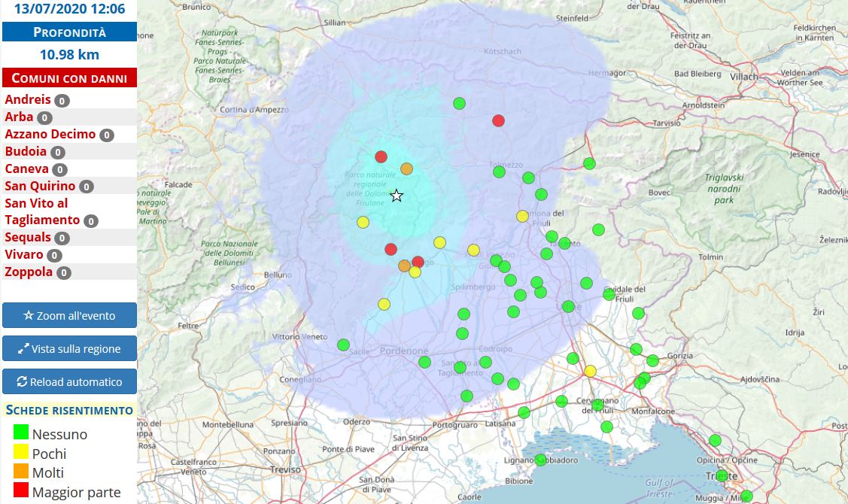
Task: Select the red marker near Trieste
Action: click(721, 475)
